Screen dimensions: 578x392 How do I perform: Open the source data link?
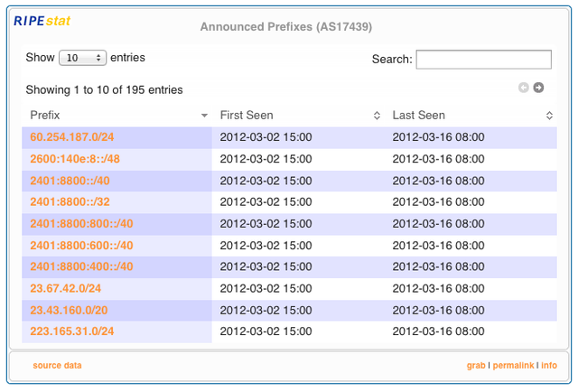pyautogui.click(x=57, y=366)
